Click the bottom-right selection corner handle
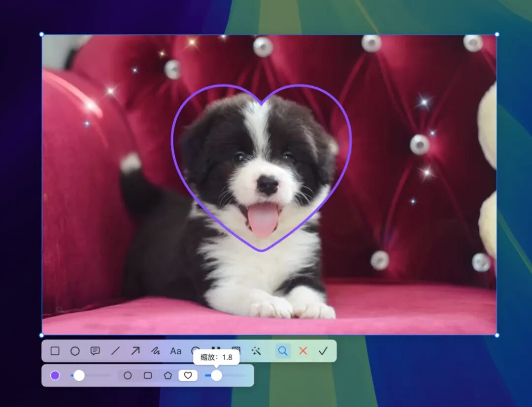532x407 pixels. [x=497, y=336]
